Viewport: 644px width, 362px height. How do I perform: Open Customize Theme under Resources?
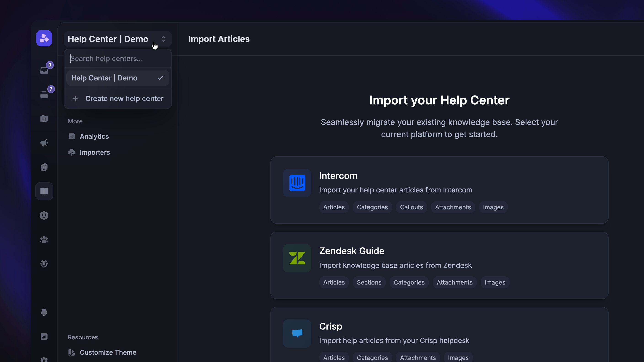[102, 352]
